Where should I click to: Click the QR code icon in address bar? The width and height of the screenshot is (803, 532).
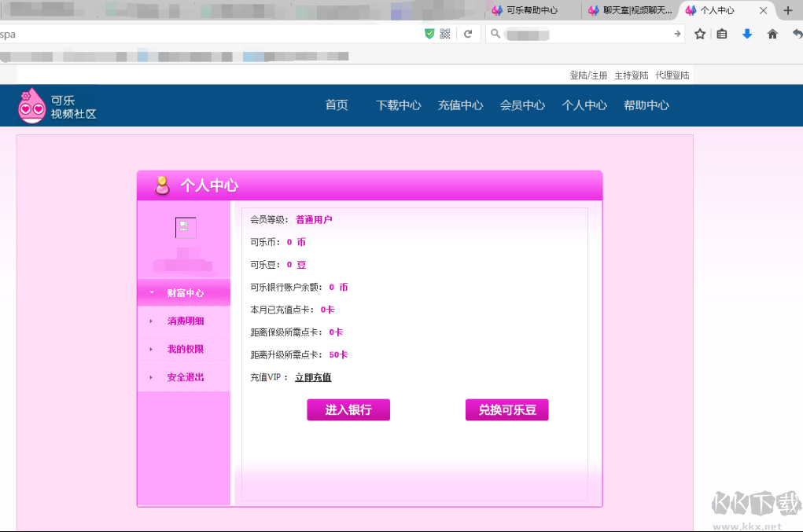[x=446, y=34]
